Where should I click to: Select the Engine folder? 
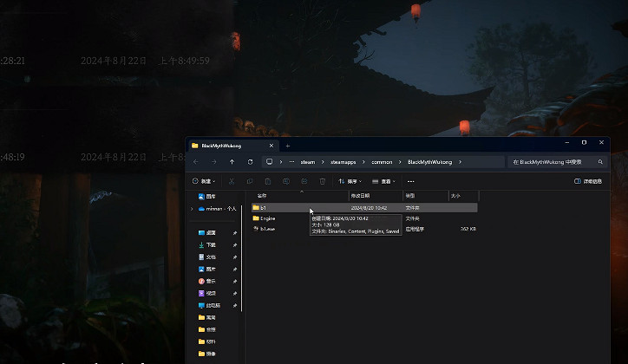[267, 218]
